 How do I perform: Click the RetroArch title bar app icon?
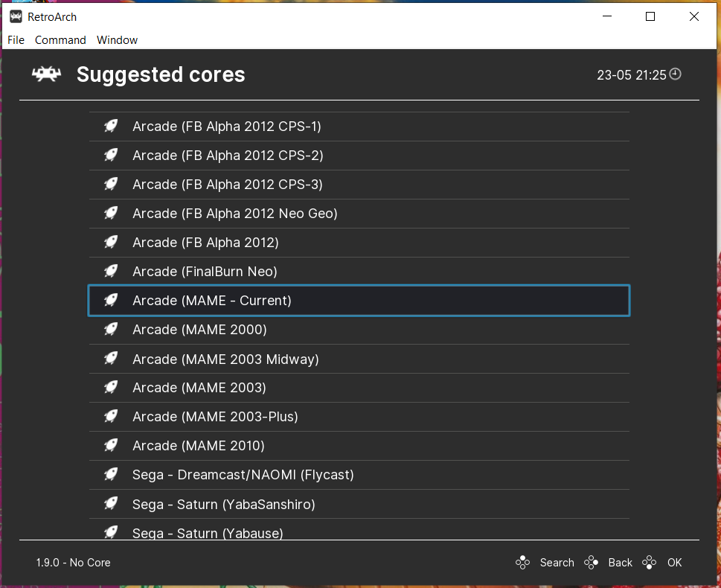pos(16,17)
